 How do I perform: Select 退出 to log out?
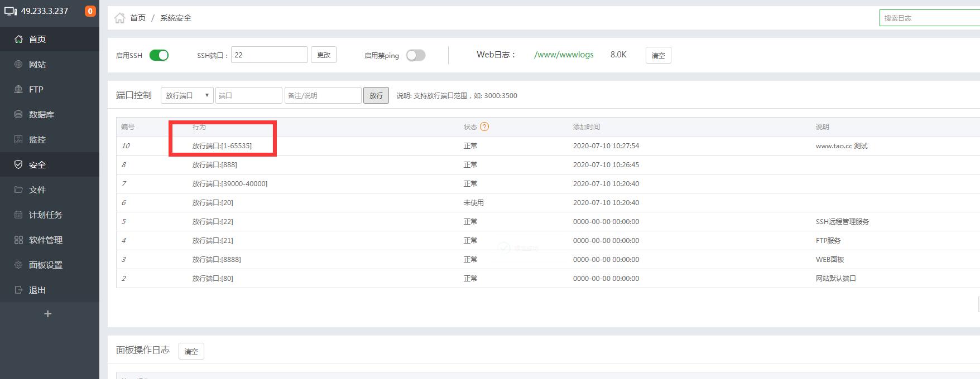tap(37, 290)
